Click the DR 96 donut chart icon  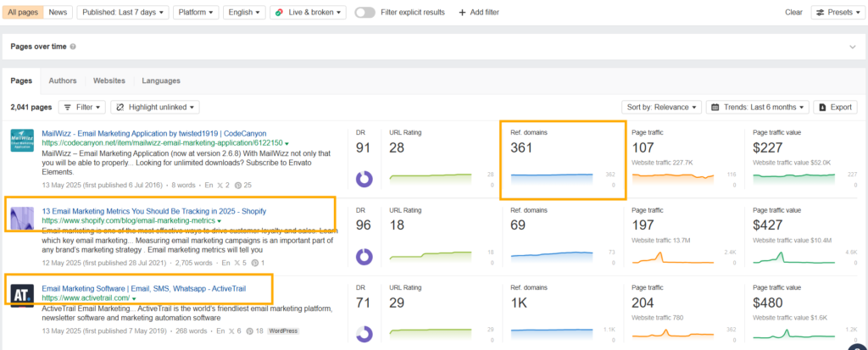(365, 257)
